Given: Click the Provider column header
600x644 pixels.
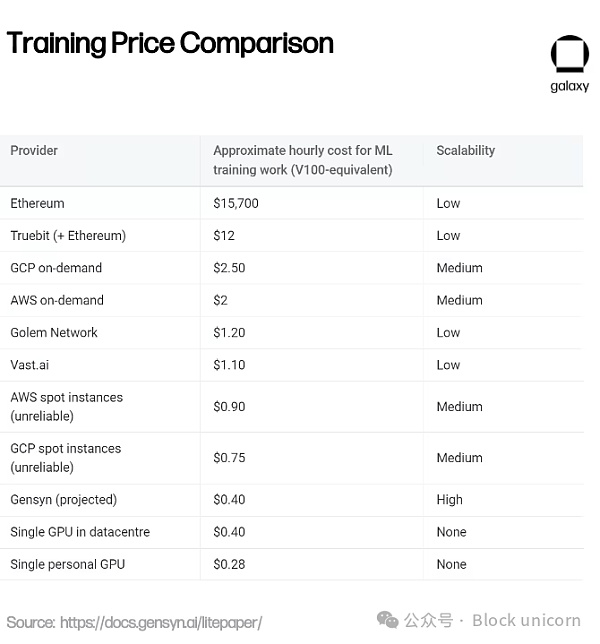Looking at the screenshot, I should point(34,151).
